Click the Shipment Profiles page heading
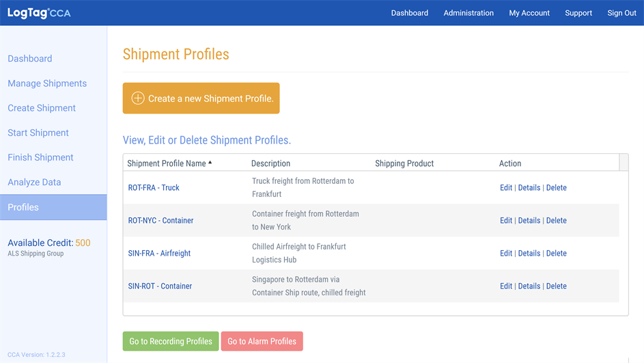Image resolution: width=644 pixels, height=363 pixels. pos(176,54)
